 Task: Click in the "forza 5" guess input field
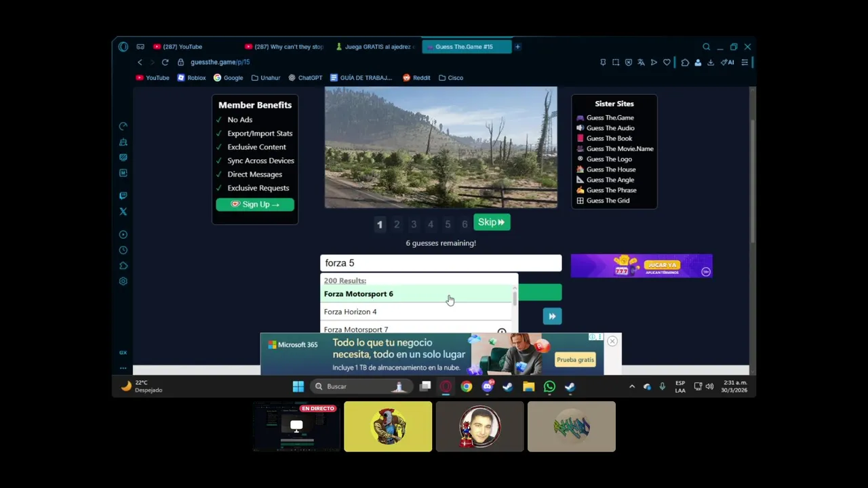click(441, 263)
